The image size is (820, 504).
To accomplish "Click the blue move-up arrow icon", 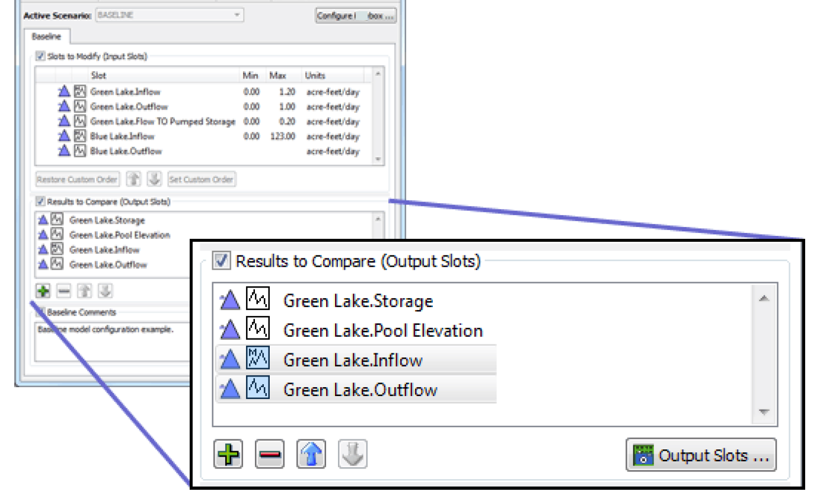I will pyautogui.click(x=311, y=455).
